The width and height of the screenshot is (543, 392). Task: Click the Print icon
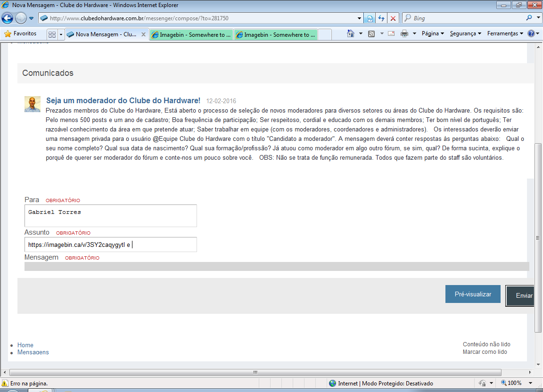404,33
